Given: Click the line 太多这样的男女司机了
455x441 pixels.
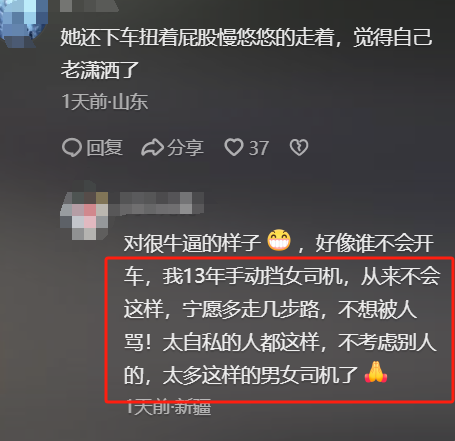Looking at the screenshot, I should (x=260, y=375).
